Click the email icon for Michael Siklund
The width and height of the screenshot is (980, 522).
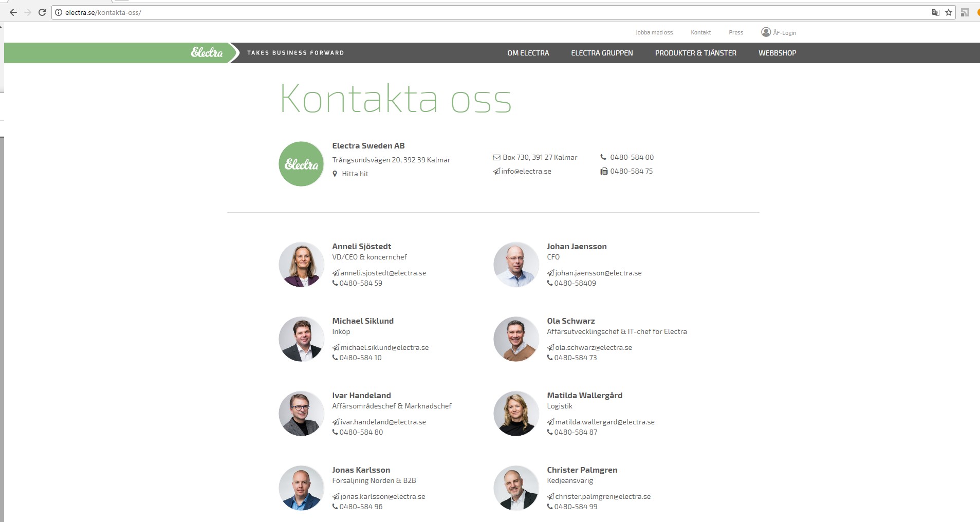click(336, 347)
